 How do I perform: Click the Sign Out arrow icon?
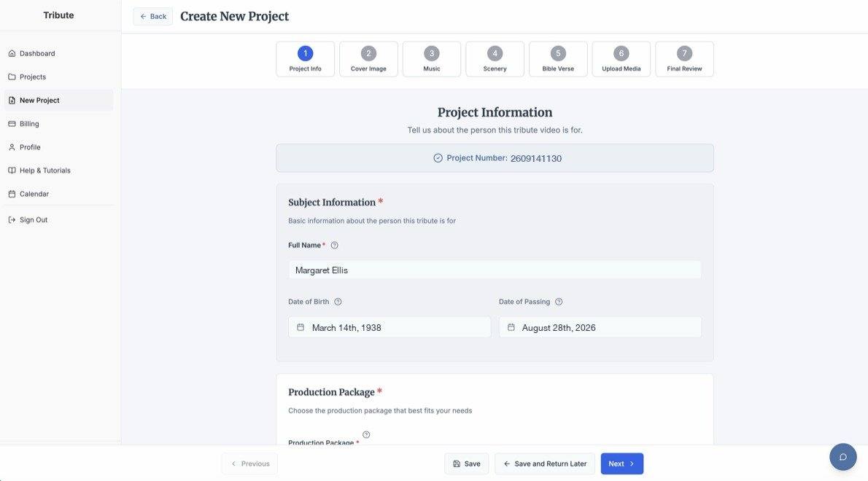[12, 219]
